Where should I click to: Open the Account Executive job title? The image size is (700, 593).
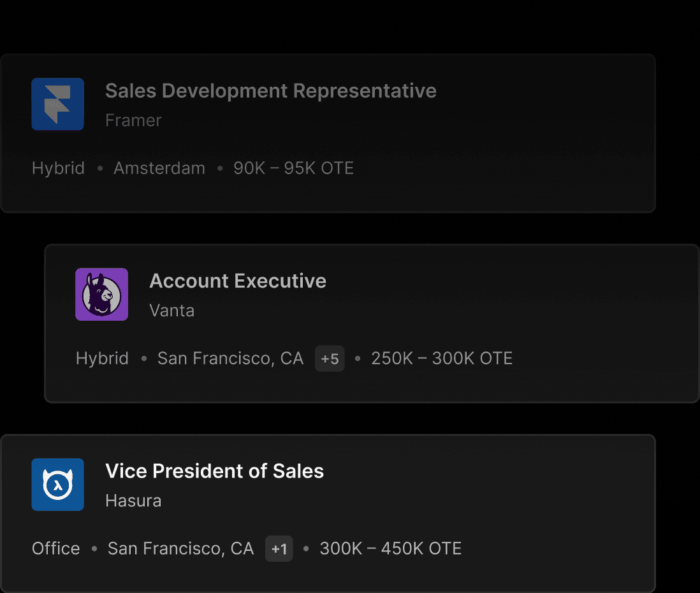click(x=238, y=281)
